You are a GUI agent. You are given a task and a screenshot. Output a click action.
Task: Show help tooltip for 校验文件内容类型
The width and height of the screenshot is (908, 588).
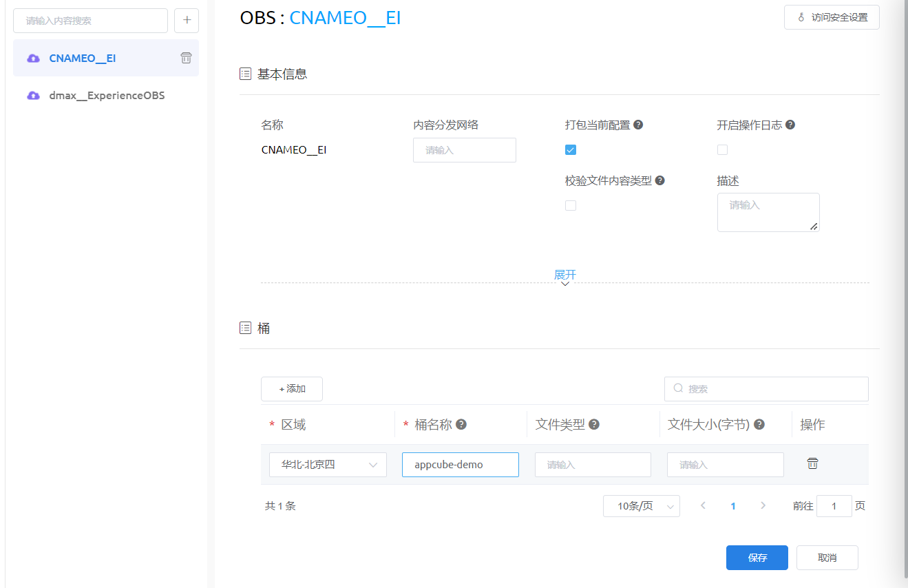(659, 180)
